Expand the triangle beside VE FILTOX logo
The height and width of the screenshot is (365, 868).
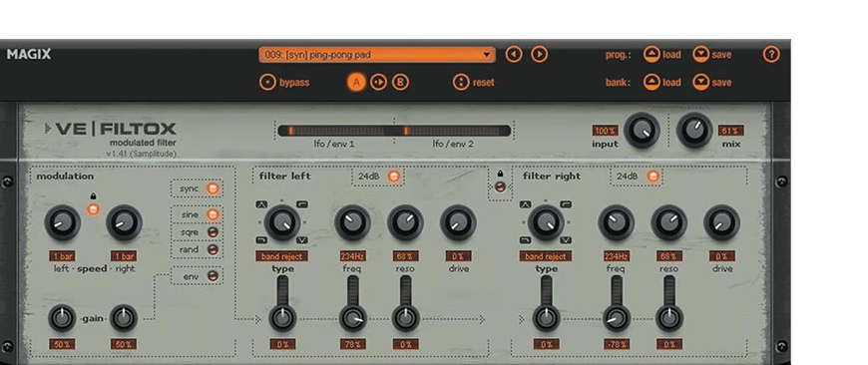point(48,129)
